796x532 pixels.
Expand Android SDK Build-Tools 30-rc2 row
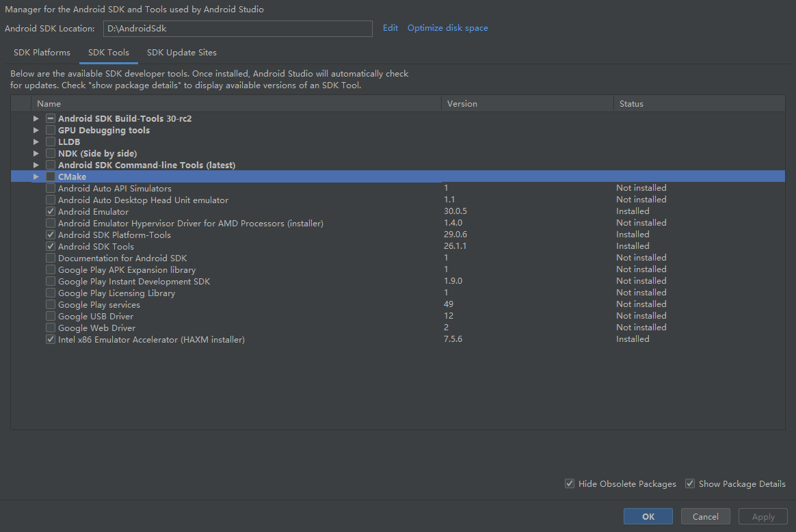click(x=36, y=119)
